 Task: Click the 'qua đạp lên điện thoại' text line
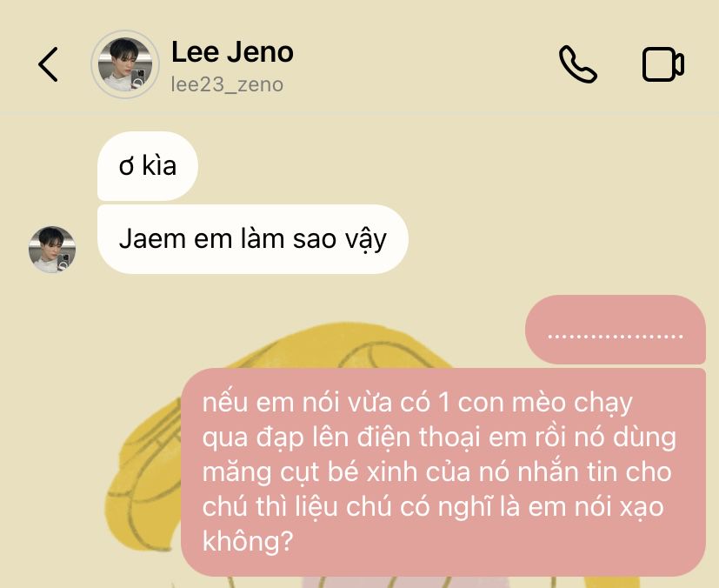439,438
